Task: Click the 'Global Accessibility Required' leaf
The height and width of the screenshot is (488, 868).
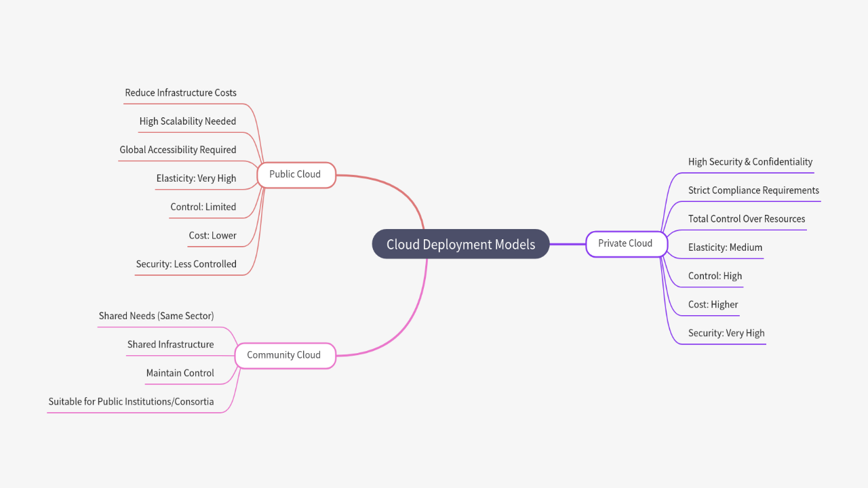Action: 178,150
